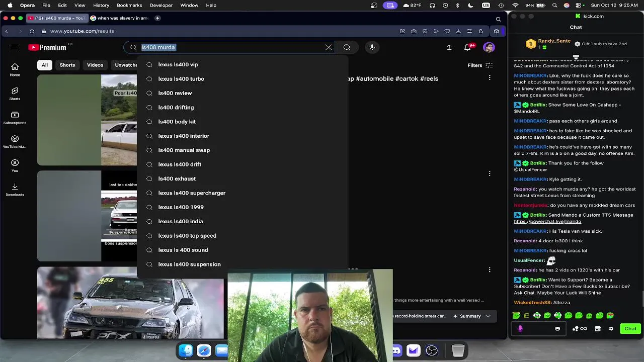Viewport: 644px width, 362px height.
Task: Open Finder from the Dock
Action: coord(186,350)
